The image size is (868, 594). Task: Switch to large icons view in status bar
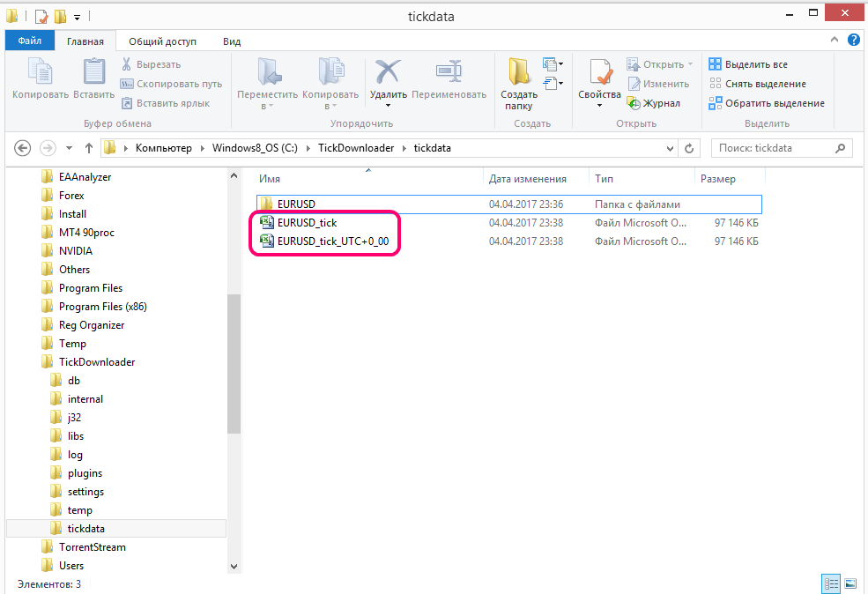coord(849,584)
